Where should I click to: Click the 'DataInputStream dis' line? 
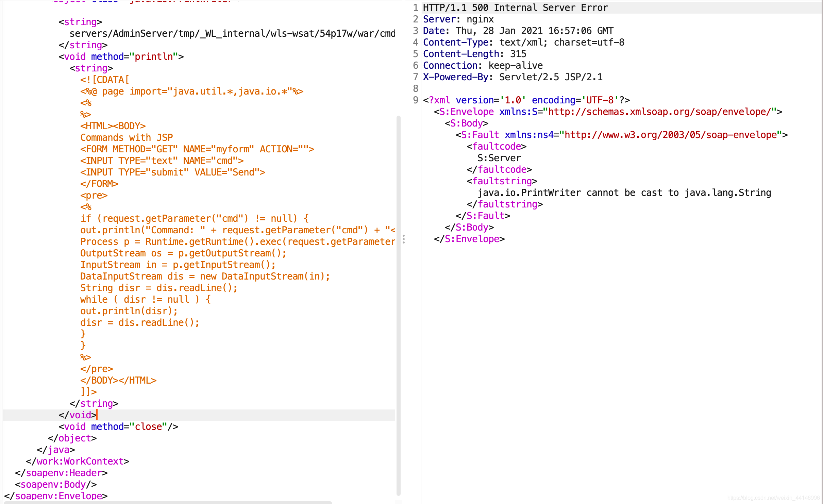click(205, 276)
